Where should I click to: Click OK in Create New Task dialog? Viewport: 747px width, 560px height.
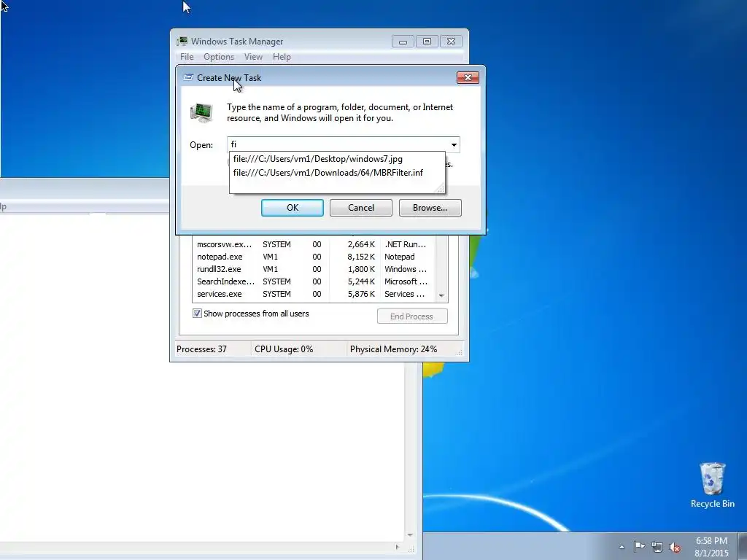point(292,208)
